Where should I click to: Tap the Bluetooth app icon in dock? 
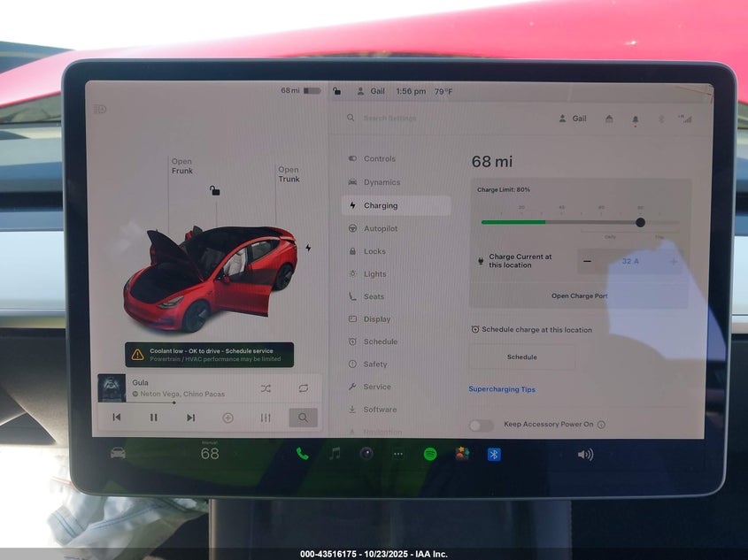click(494, 454)
